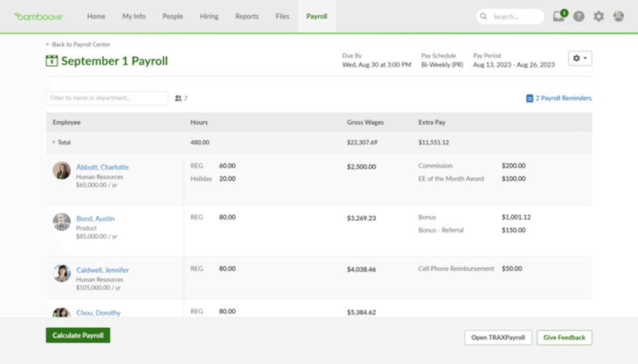Screen dimensions: 638x364
Task: Expand the Total row
Action: [x=55, y=142]
